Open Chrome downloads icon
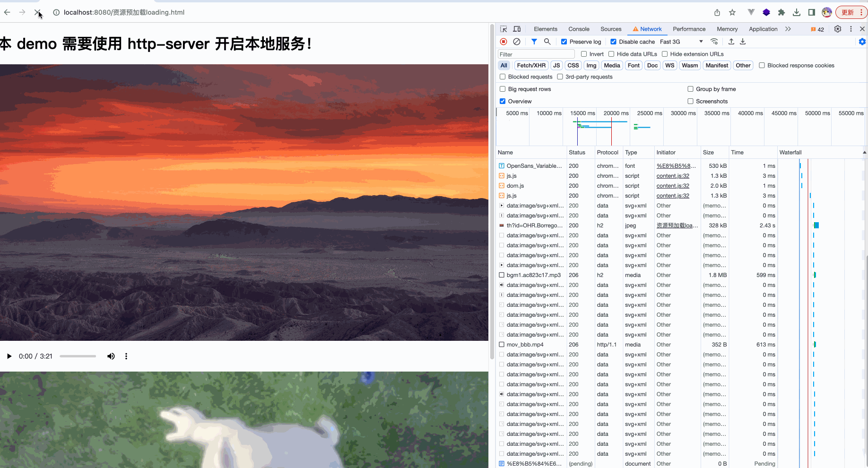This screenshot has width=868, height=468. [x=797, y=12]
